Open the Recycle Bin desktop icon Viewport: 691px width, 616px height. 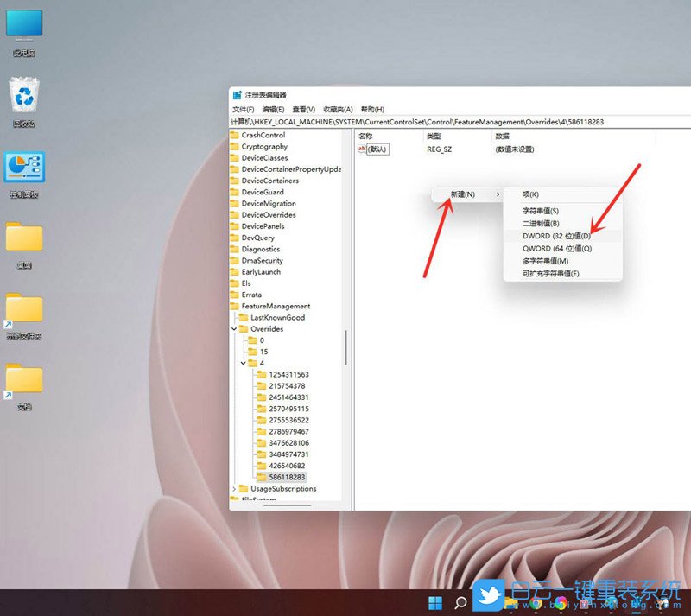pos(23,96)
